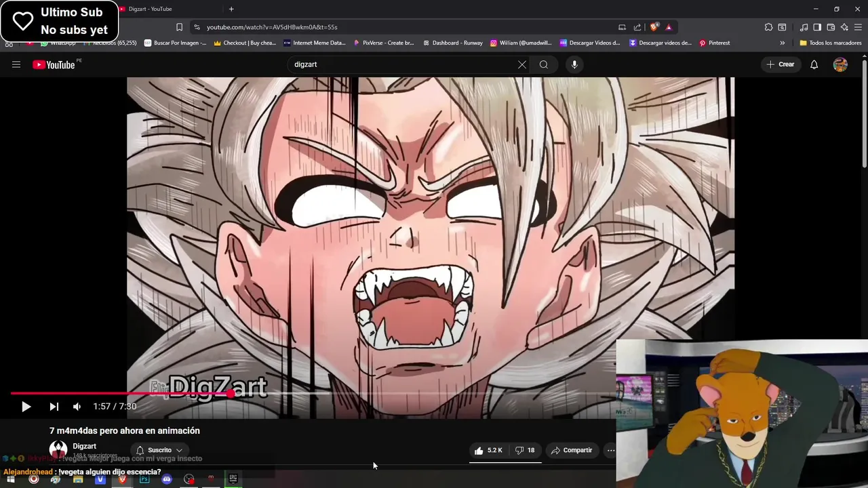Screen dimensions: 868x488
Task: Open the media control music note
Action: 804,27
